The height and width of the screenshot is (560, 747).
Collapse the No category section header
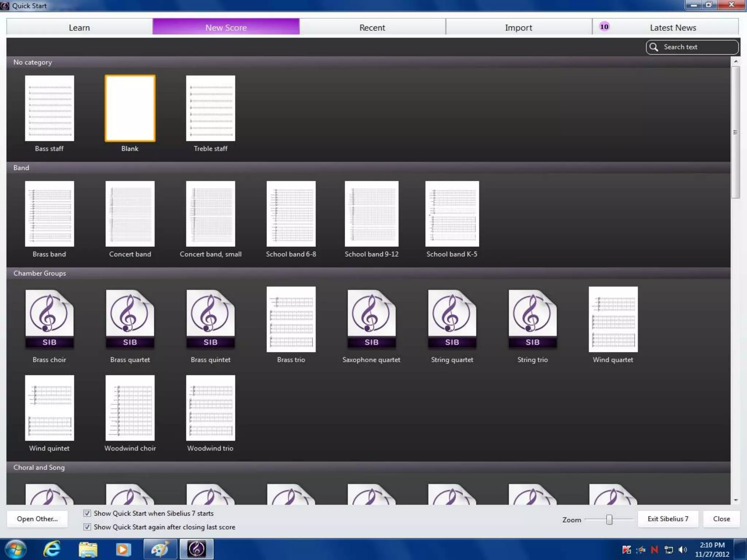pyautogui.click(x=32, y=62)
